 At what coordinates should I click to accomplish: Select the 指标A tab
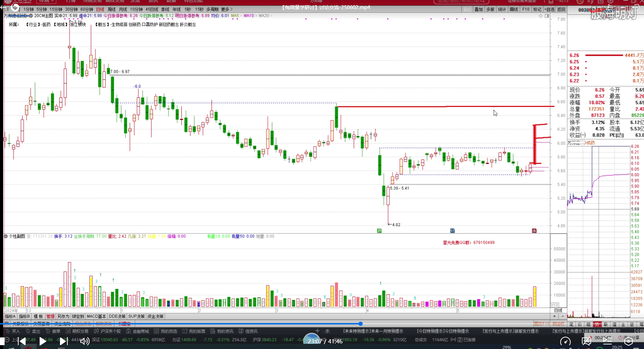tap(10, 316)
